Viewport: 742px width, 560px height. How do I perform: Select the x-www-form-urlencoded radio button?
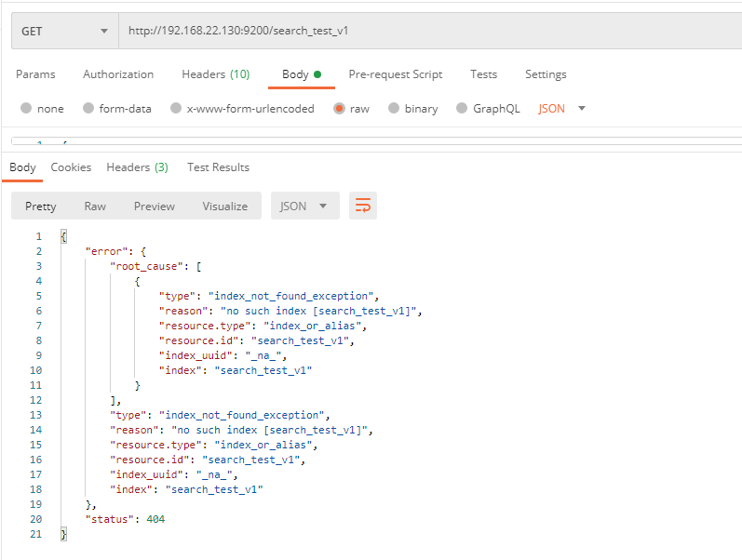[176, 108]
